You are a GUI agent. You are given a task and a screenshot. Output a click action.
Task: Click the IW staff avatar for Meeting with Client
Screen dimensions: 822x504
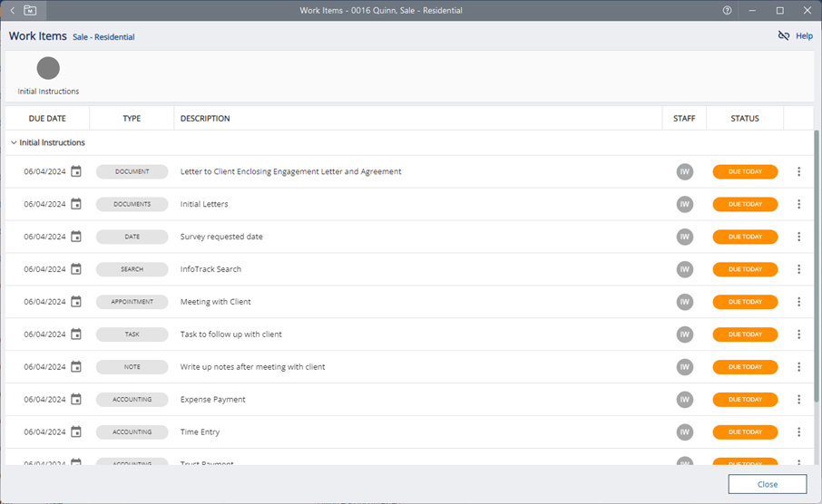point(684,302)
